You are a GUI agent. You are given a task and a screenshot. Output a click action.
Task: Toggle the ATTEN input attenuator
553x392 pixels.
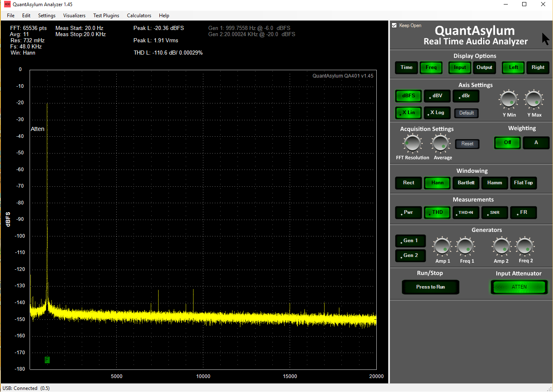pos(519,287)
